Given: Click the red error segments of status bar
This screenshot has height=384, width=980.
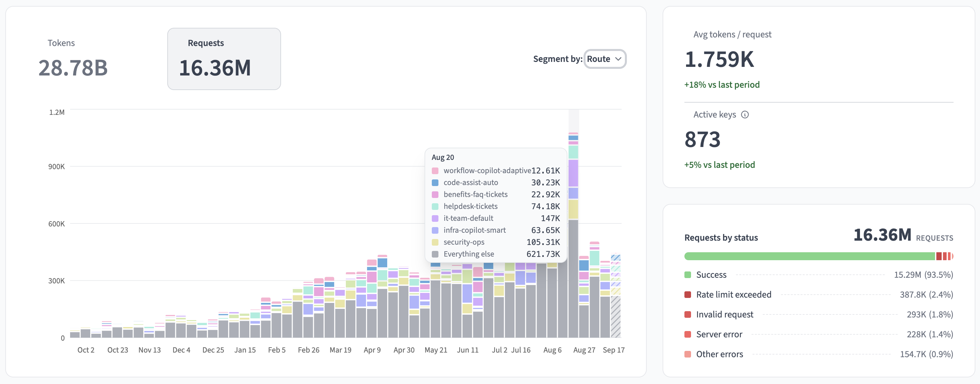Looking at the screenshot, I should (945, 256).
